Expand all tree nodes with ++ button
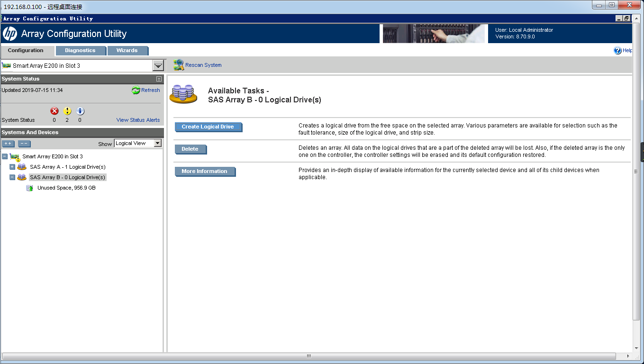This screenshot has height=364, width=644. (x=9, y=144)
